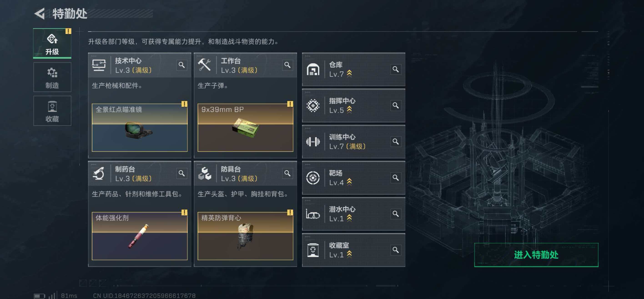Select the 全景红点瞄准镜 item card
644x299 pixels.
[139, 128]
